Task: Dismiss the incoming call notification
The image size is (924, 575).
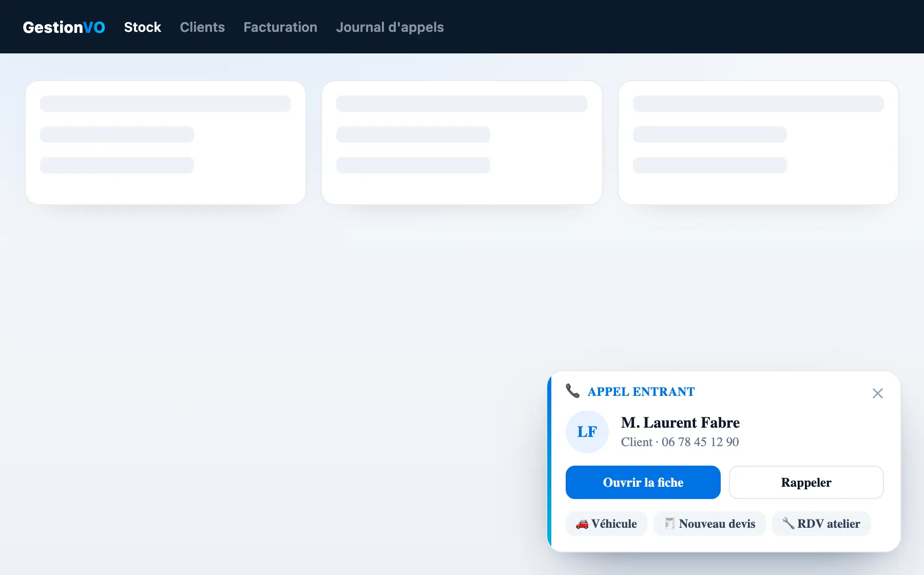Action: tap(877, 393)
